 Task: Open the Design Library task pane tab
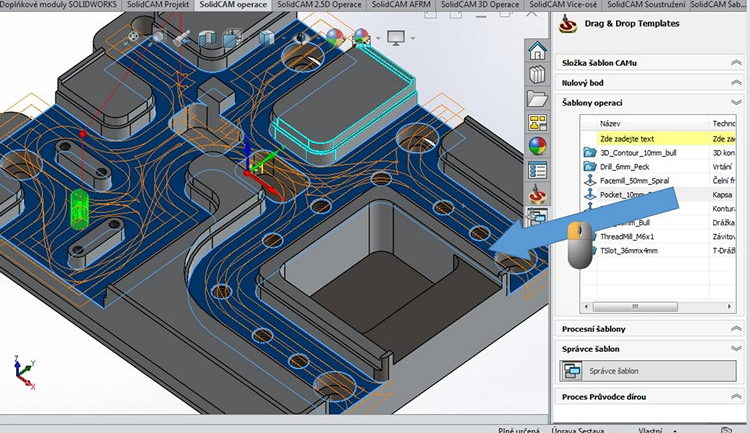coord(537,75)
